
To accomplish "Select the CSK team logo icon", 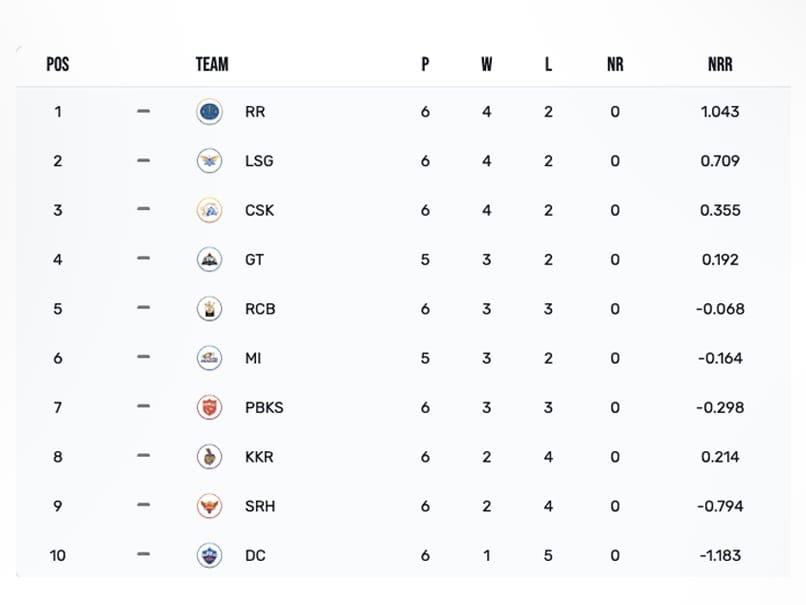I will [209, 210].
